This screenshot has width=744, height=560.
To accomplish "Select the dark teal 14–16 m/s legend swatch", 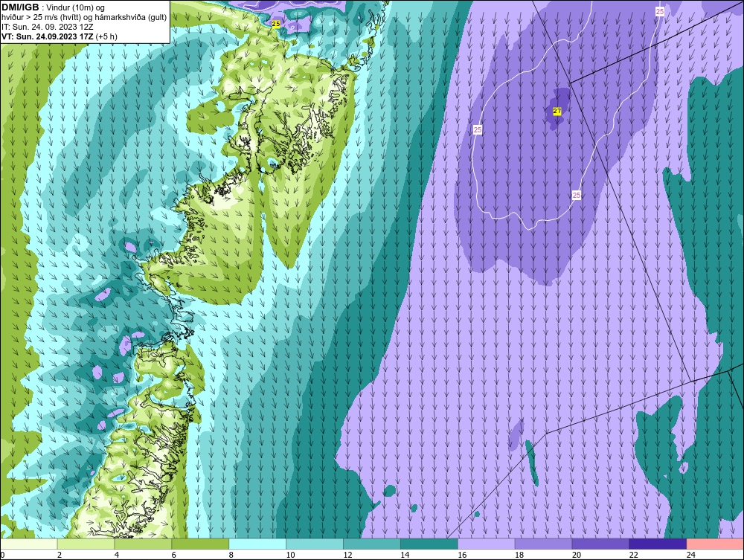I will (x=429, y=544).
